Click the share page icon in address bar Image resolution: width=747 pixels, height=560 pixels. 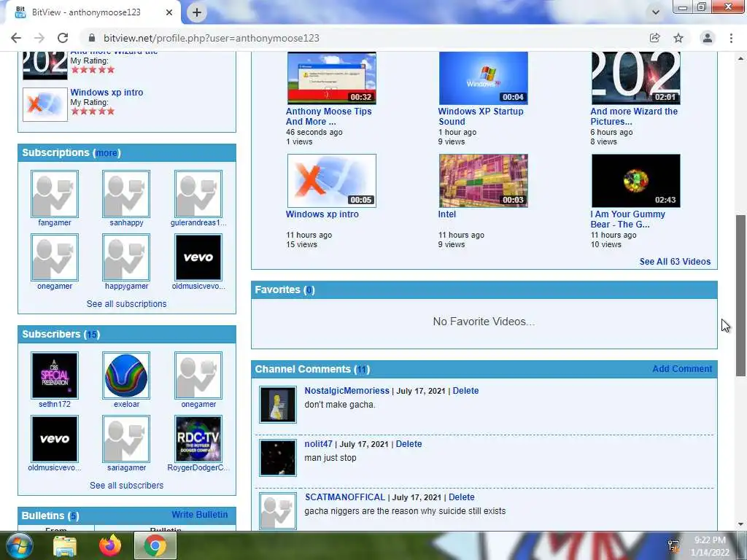coord(654,38)
